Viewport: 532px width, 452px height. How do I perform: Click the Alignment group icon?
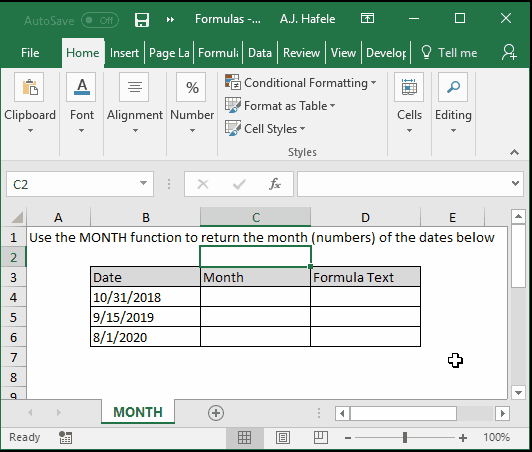(134, 87)
